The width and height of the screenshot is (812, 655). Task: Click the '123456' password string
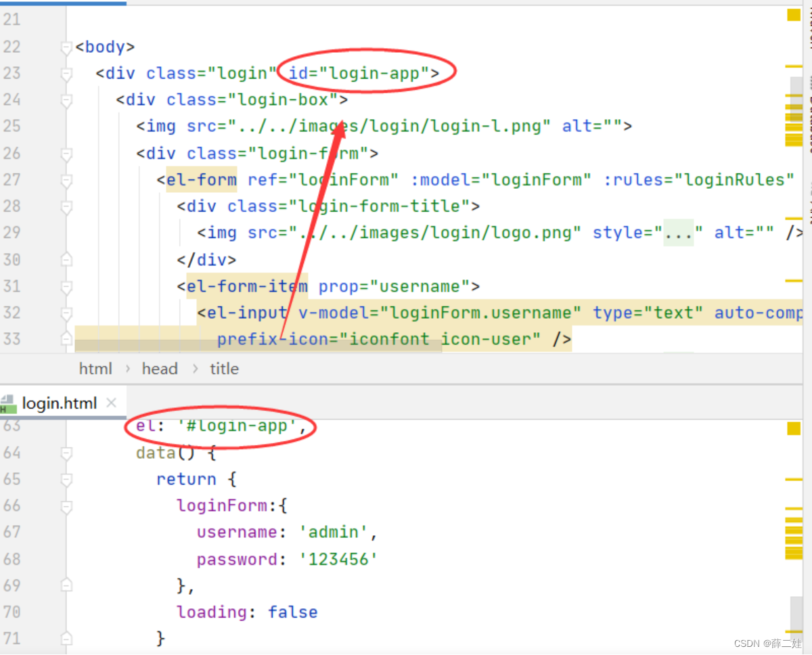coord(338,560)
